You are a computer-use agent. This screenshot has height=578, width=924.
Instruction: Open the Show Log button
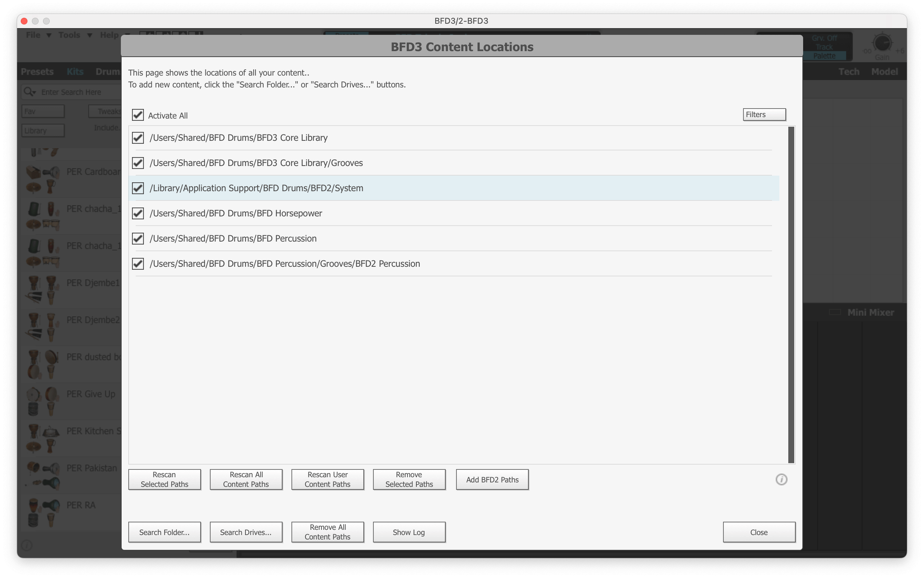(x=409, y=532)
